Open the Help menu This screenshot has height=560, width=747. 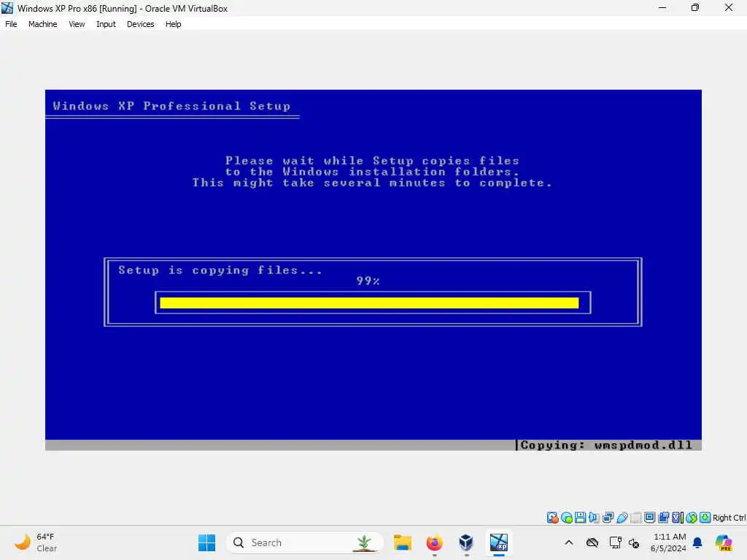click(x=174, y=24)
